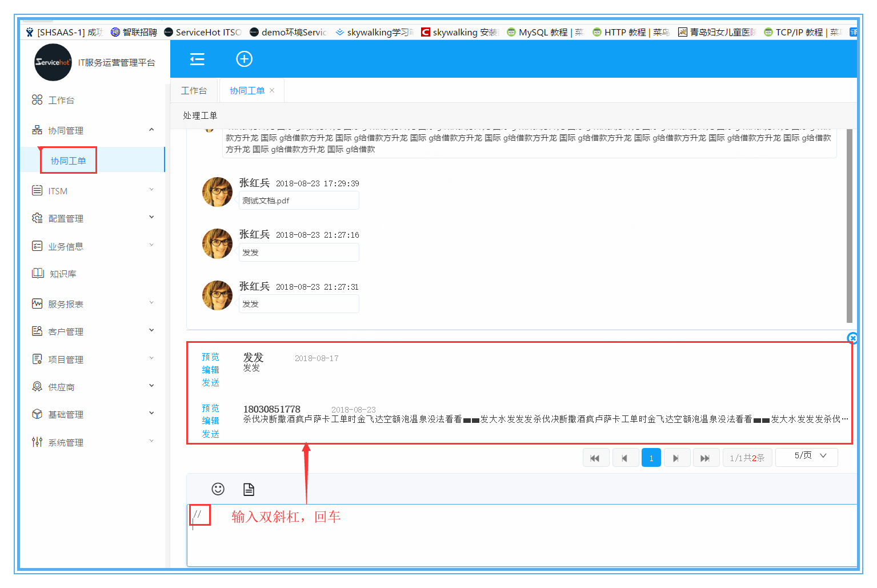Close the quick reply panel with X icon
Screen dimensions: 877x588
pyautogui.click(x=852, y=338)
